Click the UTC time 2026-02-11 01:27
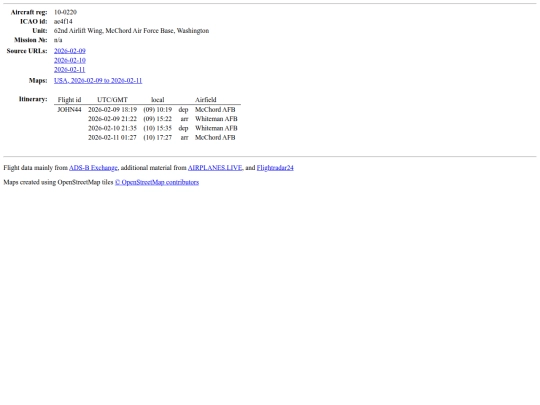Image resolution: width=540 pixels, height=405 pixels. pos(112,138)
